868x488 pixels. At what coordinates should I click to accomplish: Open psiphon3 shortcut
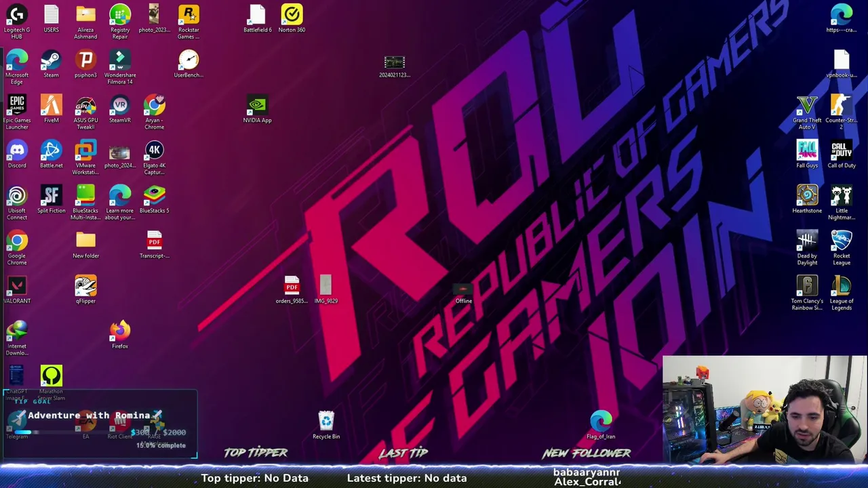tap(85, 63)
